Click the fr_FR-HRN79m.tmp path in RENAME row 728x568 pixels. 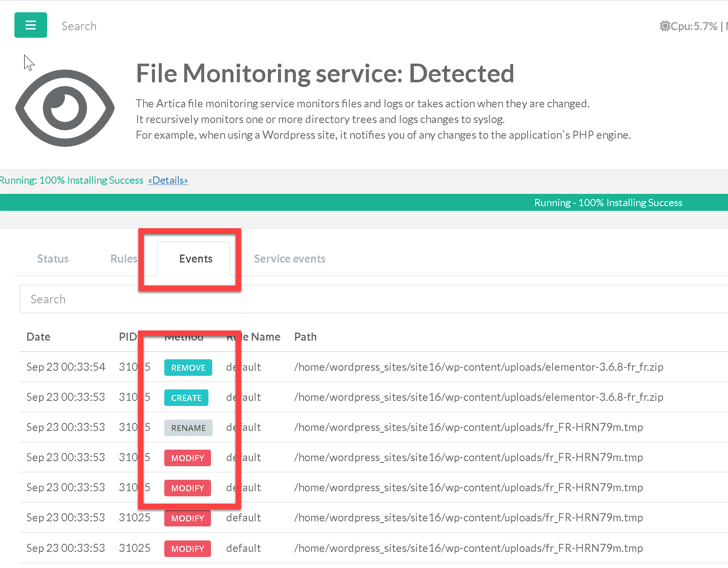click(468, 427)
